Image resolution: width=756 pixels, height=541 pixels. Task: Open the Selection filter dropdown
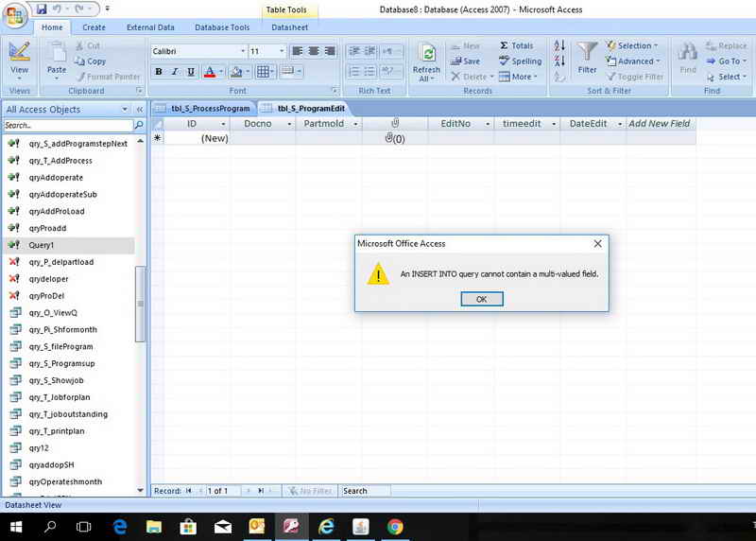pyautogui.click(x=632, y=45)
